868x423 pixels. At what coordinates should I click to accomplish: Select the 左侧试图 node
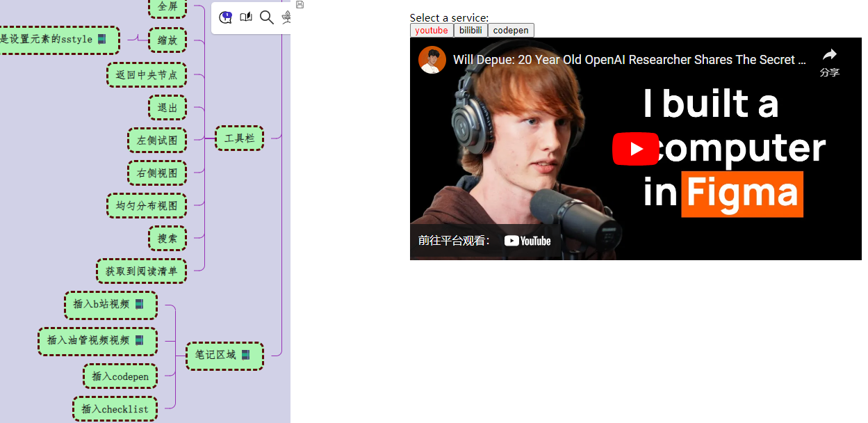click(157, 140)
